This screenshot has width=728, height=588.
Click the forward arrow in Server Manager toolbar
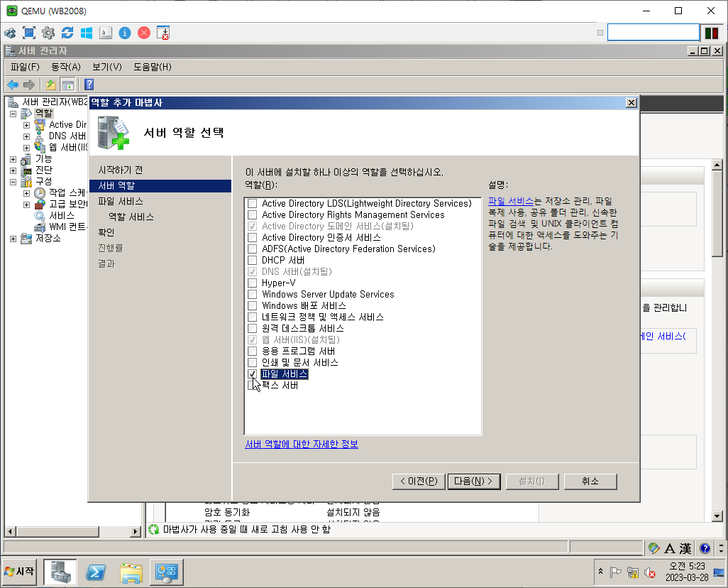pyautogui.click(x=29, y=85)
